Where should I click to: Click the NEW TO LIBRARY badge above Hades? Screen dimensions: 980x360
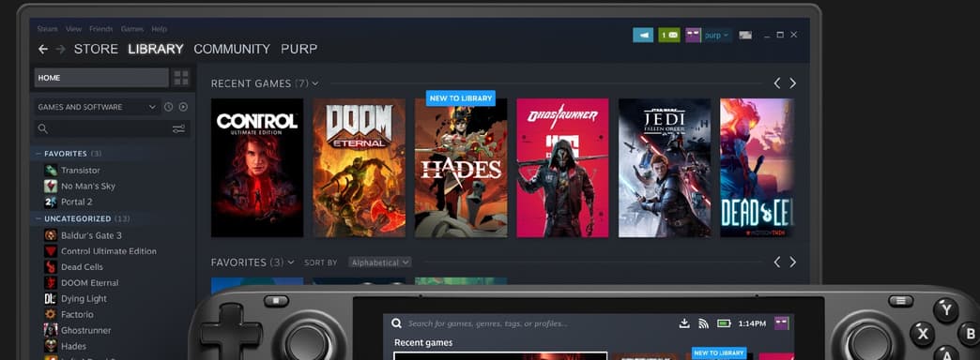pos(461,97)
